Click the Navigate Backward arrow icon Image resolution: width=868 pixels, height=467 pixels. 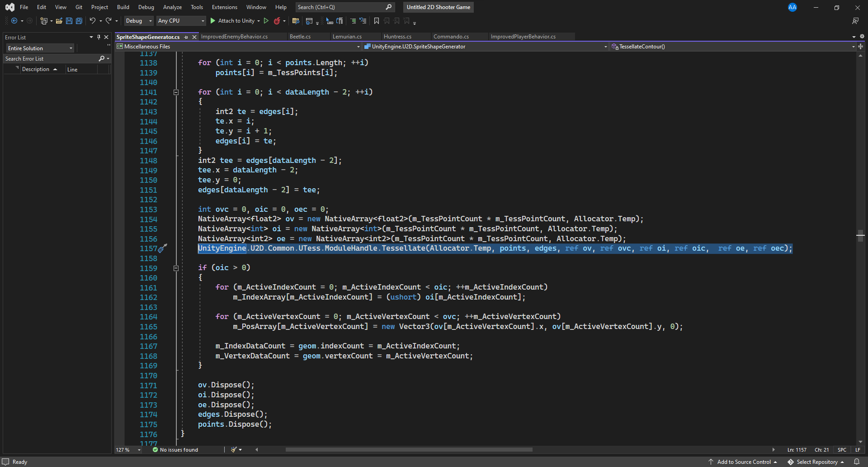pos(14,21)
